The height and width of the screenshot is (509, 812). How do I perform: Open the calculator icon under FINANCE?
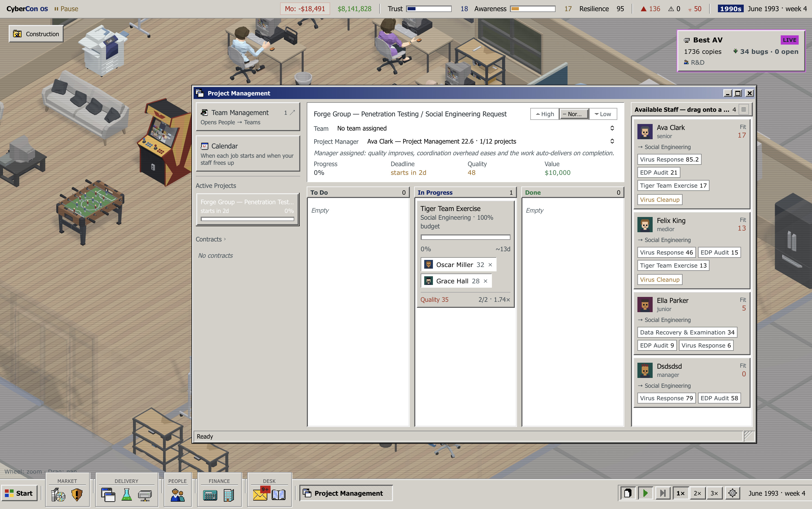pos(210,495)
